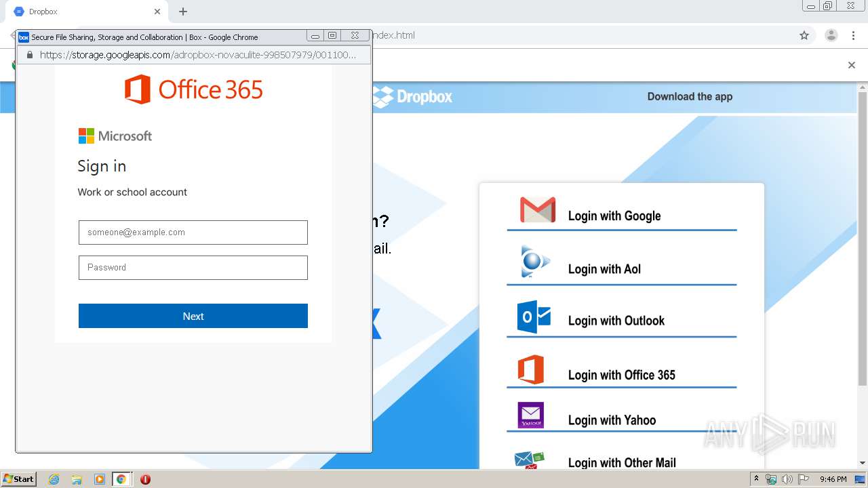Click the red stop-sign taskbar icon
Image resolution: width=868 pixels, height=488 pixels.
pyautogui.click(x=145, y=479)
